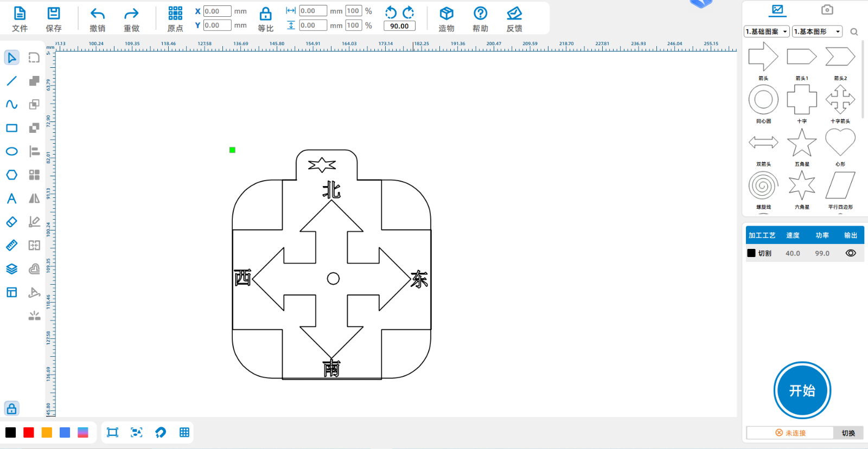The image size is (868, 449).
Task: Select the line drawing tool
Action: (x=11, y=81)
